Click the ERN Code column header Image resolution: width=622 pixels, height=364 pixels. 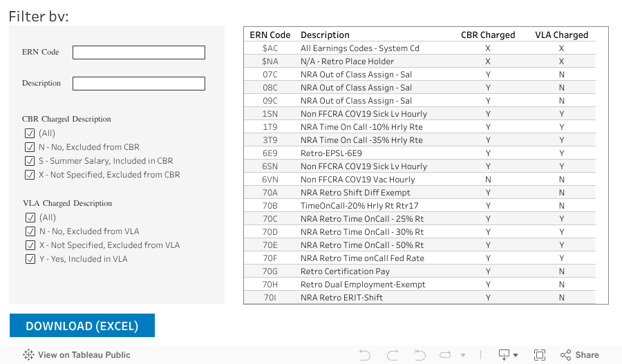tap(270, 35)
